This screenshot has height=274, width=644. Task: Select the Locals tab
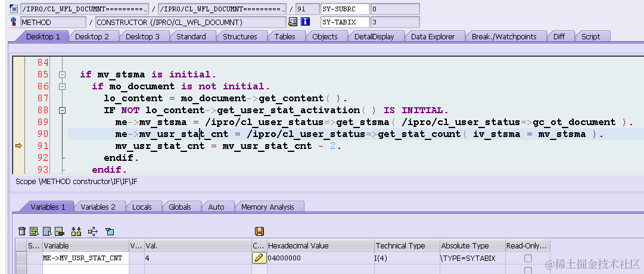click(142, 207)
